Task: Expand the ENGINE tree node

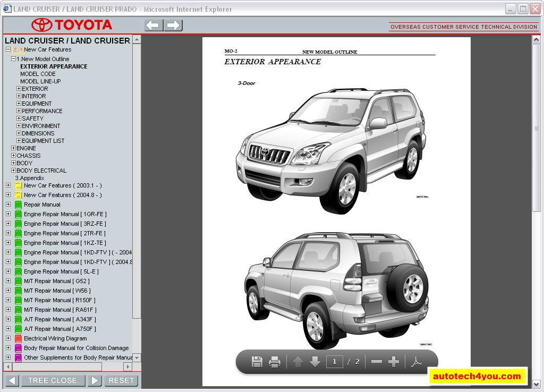Action: pos(13,148)
